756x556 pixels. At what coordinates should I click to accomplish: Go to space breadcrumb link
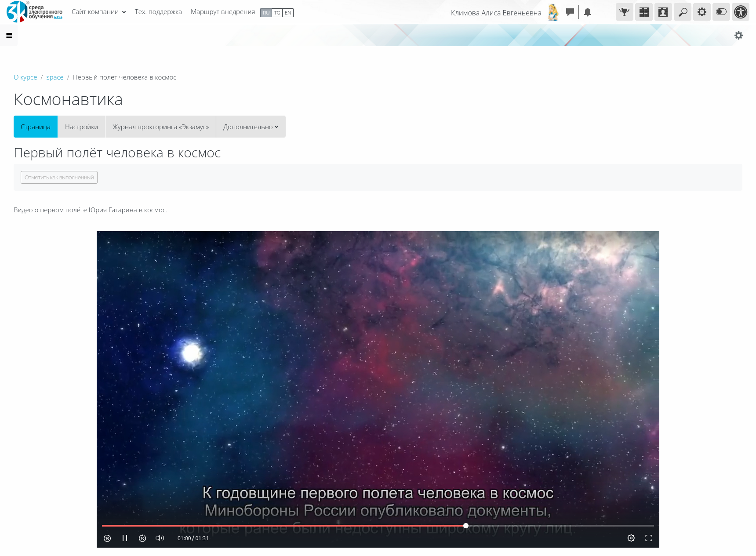(x=55, y=77)
